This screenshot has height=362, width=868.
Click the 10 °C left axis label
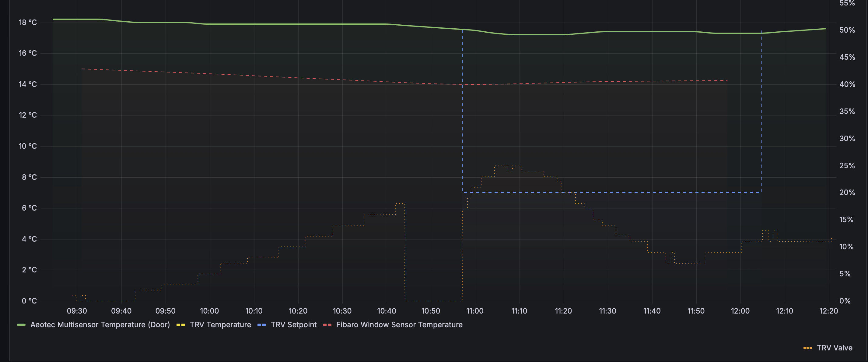(x=28, y=146)
